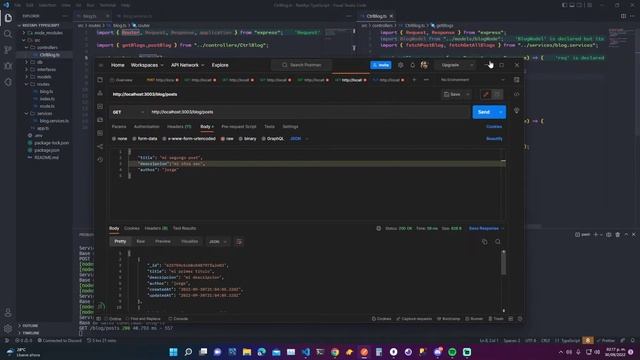Show response in Raw view
This screenshot has height=360, width=640.
140,242
